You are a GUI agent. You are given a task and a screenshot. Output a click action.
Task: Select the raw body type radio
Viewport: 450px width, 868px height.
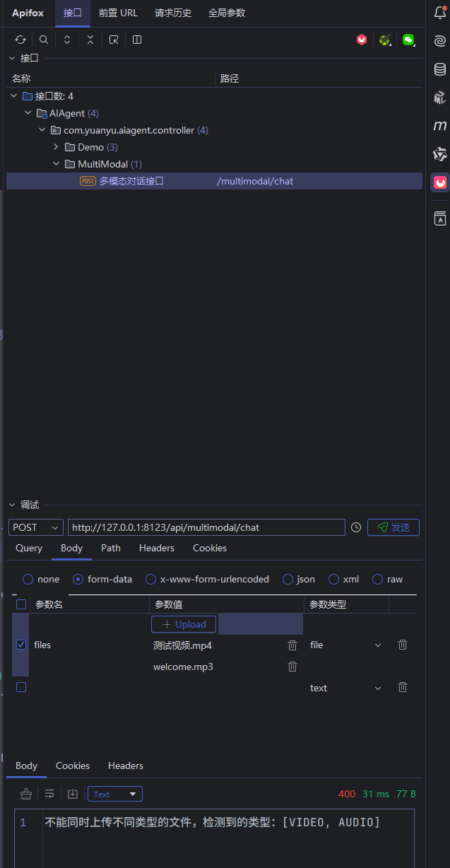378,580
